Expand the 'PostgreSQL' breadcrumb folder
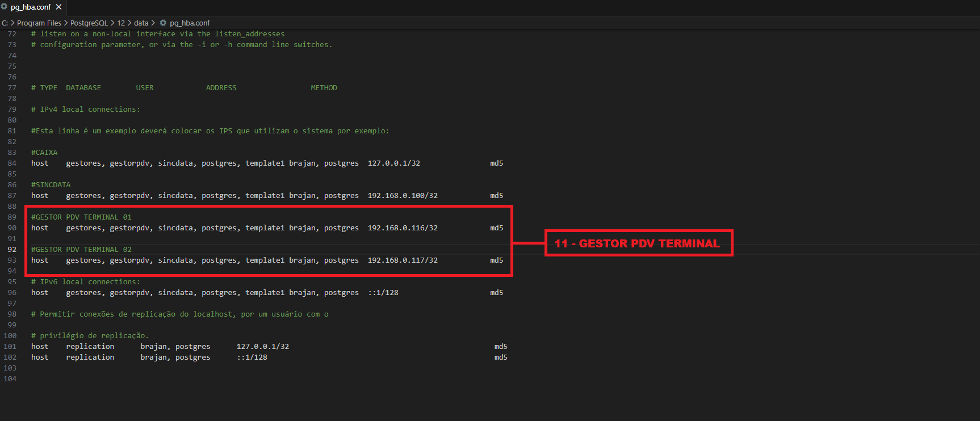The height and width of the screenshot is (421, 980). (x=89, y=23)
